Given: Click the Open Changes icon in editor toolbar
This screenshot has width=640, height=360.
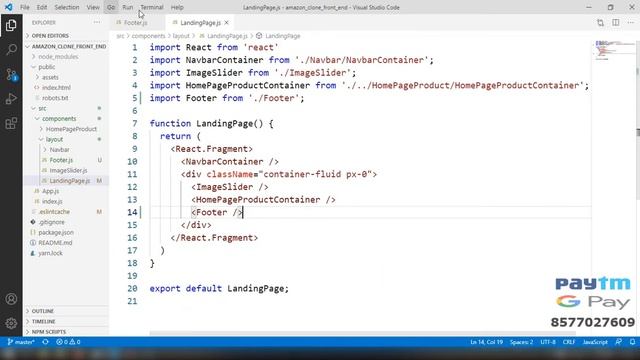Looking at the screenshot, I should coord(600,23).
